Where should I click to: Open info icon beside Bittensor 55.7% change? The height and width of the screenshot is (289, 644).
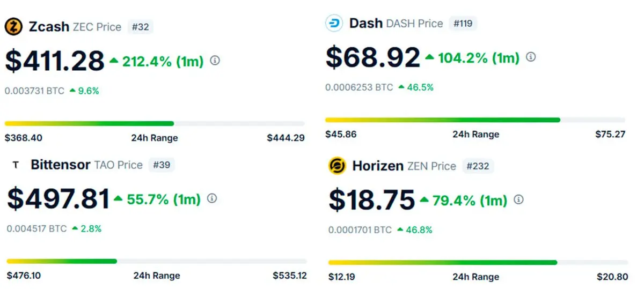[x=212, y=199]
